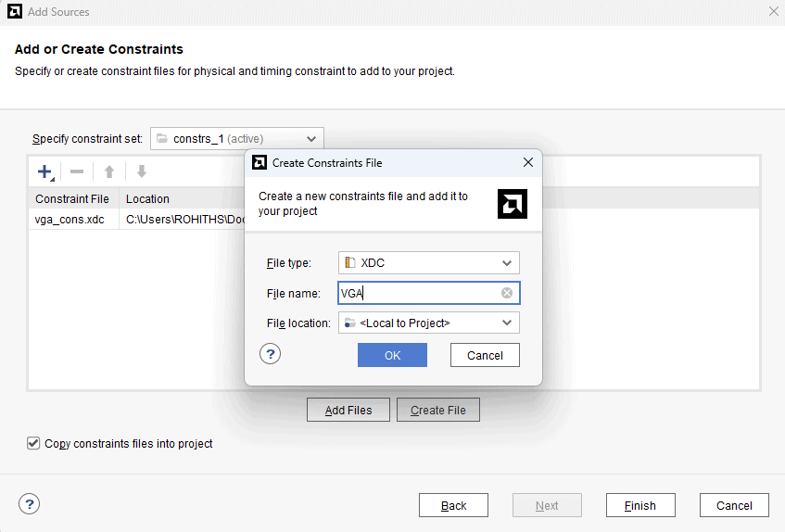Click the Finish button

point(640,505)
